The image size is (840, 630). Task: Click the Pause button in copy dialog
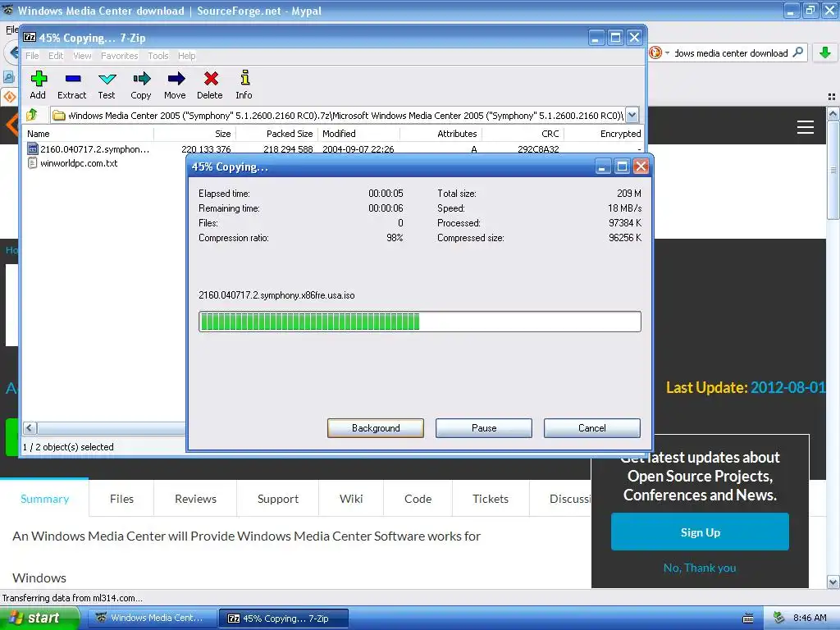pos(484,428)
